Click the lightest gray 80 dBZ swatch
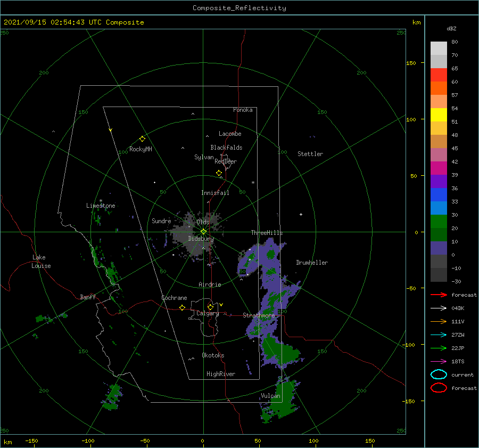 pos(439,48)
